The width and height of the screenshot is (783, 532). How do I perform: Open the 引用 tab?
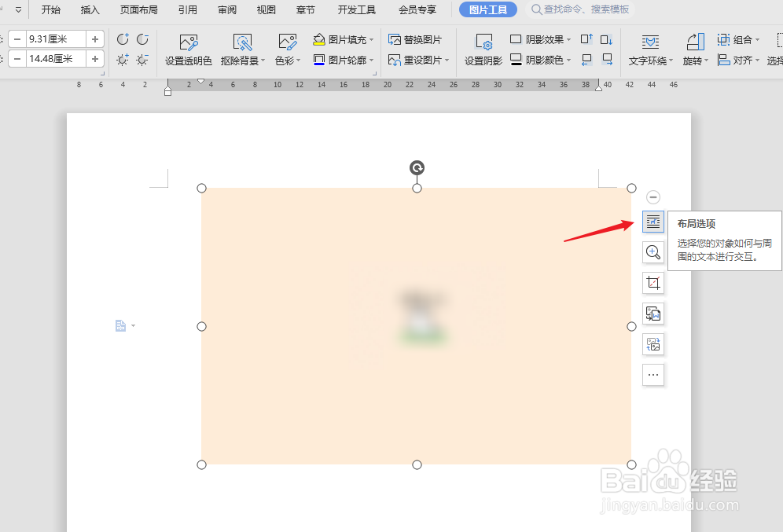tap(188, 9)
